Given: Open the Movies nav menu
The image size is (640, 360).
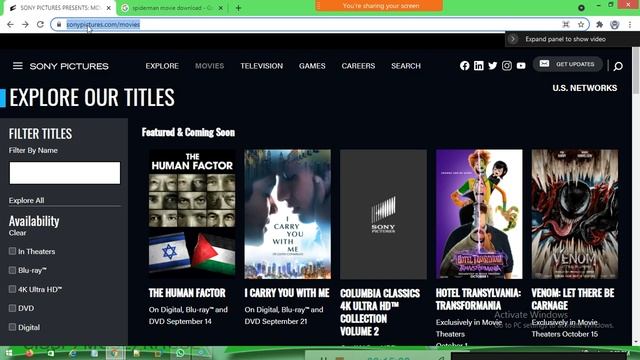Looking at the screenshot, I should click(209, 66).
